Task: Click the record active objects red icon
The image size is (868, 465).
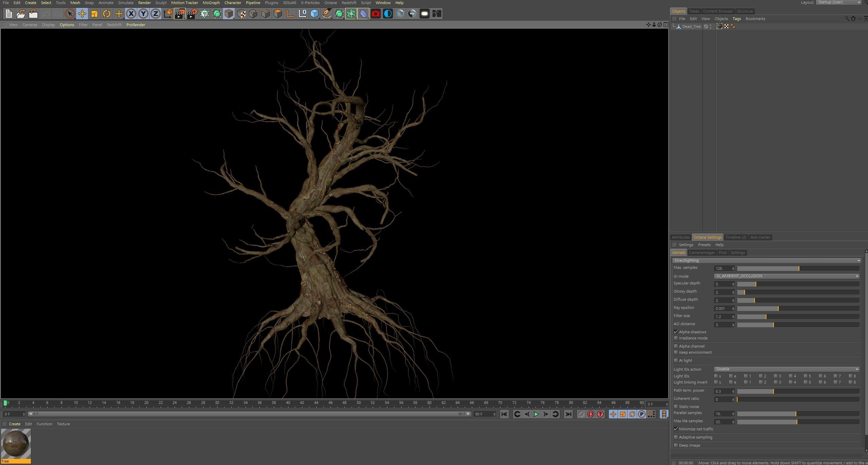Action: click(x=590, y=414)
